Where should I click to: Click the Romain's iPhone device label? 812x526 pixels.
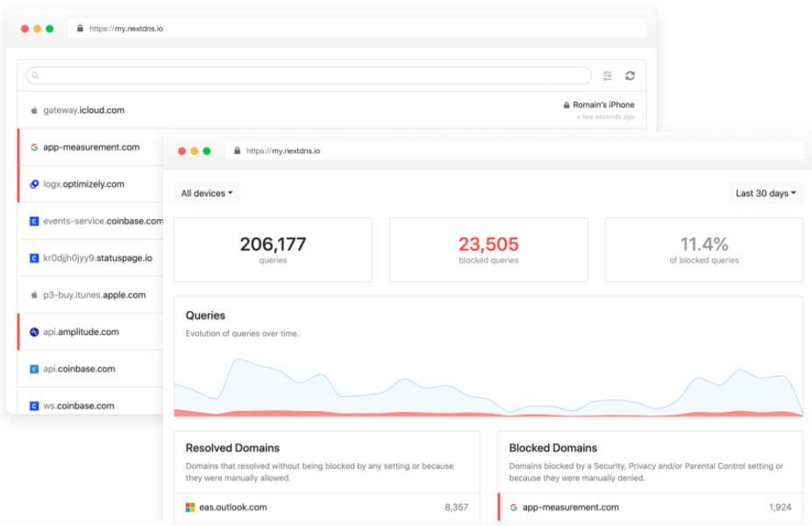tap(603, 104)
